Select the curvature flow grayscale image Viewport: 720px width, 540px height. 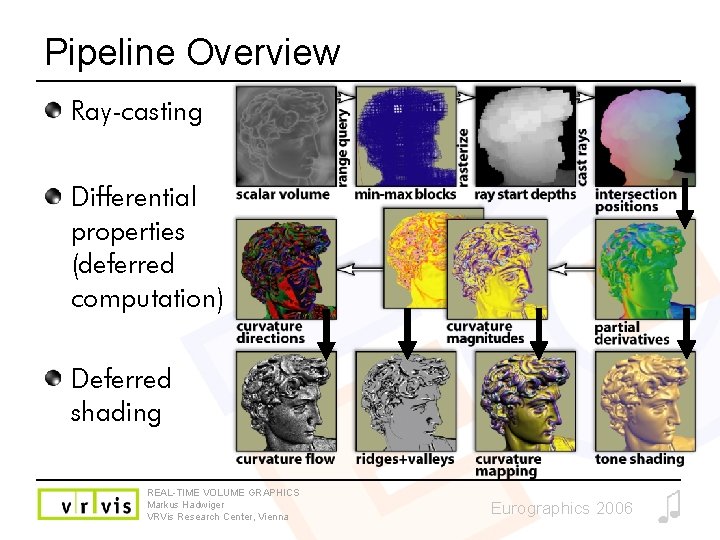tap(286, 401)
